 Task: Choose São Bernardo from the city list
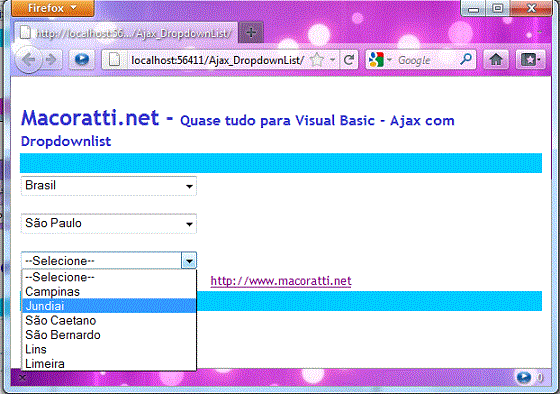point(109,335)
